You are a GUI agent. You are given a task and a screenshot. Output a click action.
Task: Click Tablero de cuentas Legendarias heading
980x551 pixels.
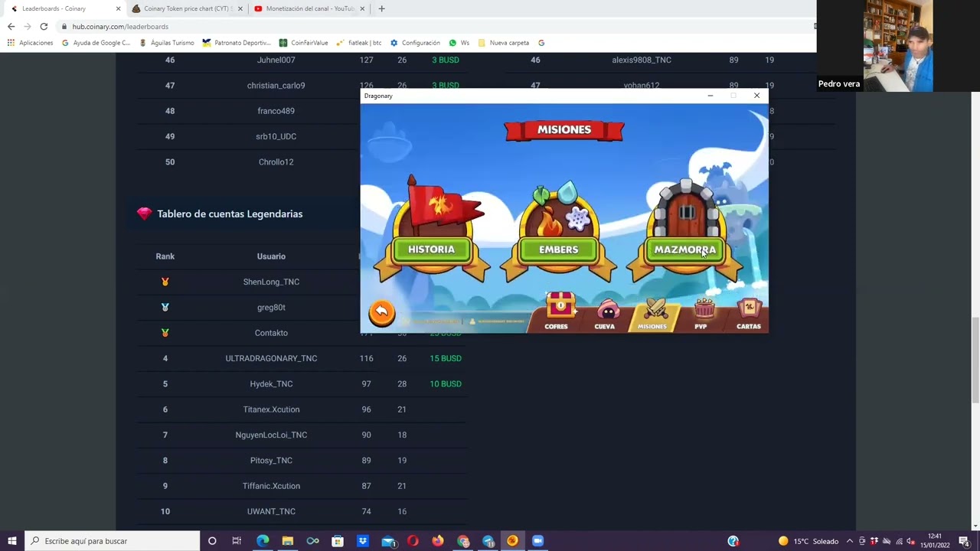pyautogui.click(x=230, y=214)
